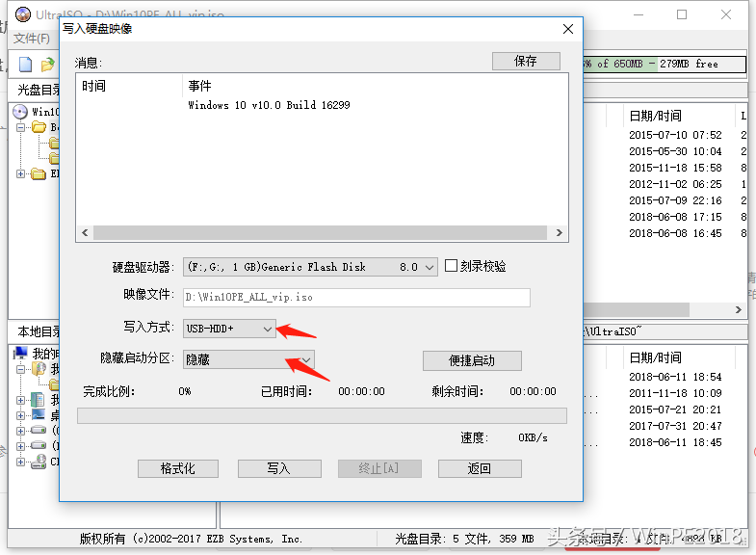The width and height of the screenshot is (756, 555).
Task: Expand the CD drive node in local tree
Action: (21, 462)
